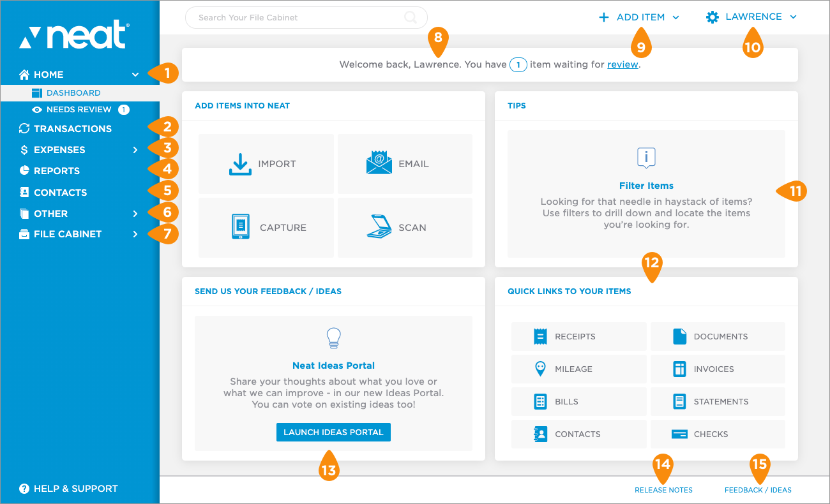Click the Scan scanner icon
Viewport: 830px width, 504px height.
pyautogui.click(x=379, y=227)
